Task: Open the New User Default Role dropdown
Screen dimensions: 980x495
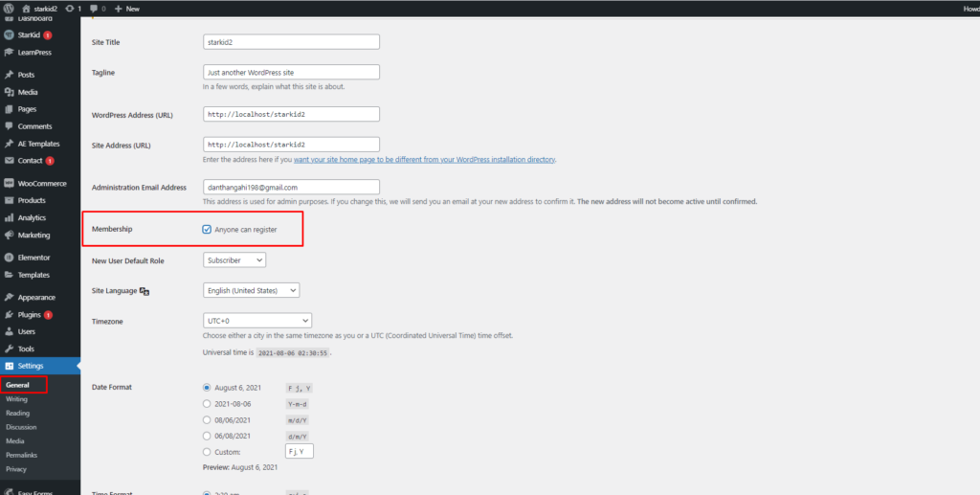Action: coord(234,260)
